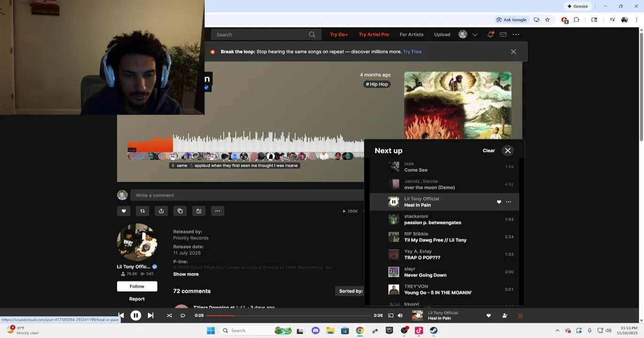This screenshot has height=338, width=644.
Task: Open Ask Google in Chrome address bar
Action: point(512,20)
